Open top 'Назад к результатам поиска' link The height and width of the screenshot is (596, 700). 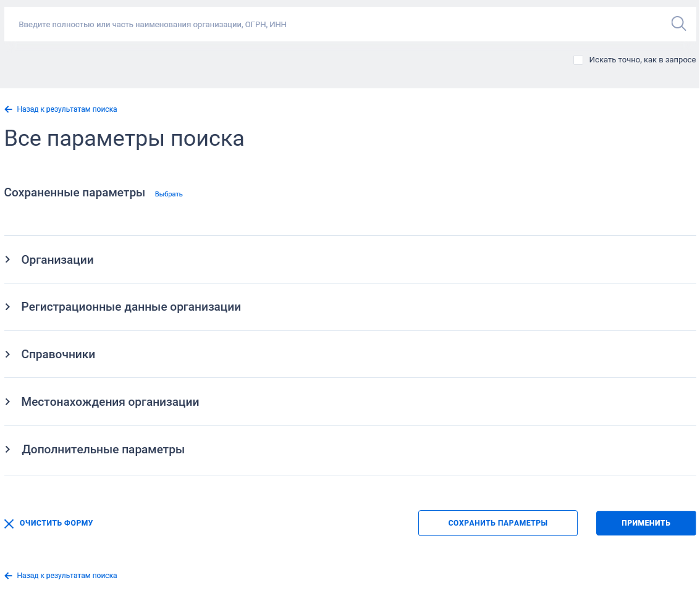pyautogui.click(x=67, y=109)
